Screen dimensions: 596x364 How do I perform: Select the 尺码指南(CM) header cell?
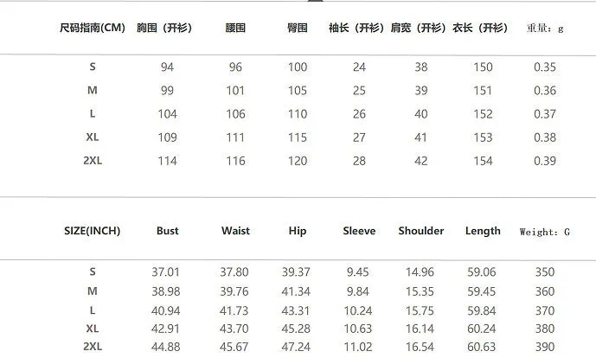(x=93, y=28)
